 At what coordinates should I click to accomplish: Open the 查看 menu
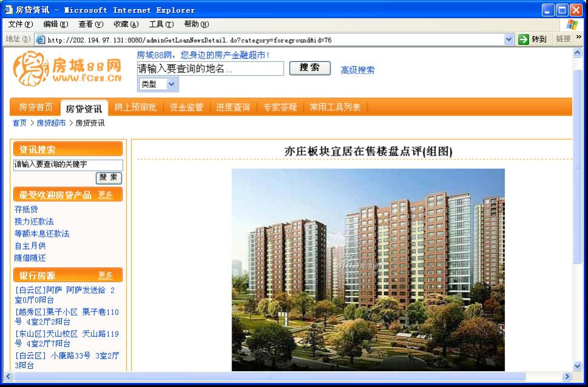[91, 24]
